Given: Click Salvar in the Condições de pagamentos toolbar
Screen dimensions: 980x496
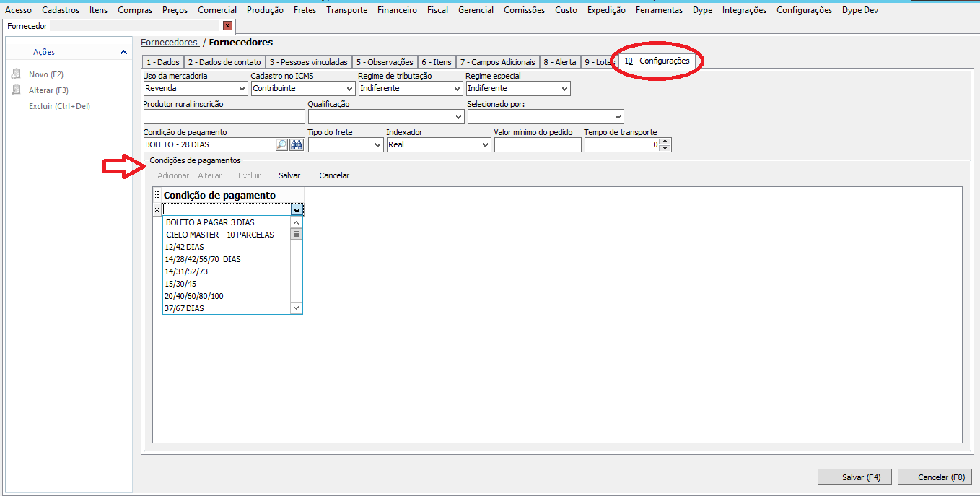Looking at the screenshot, I should [289, 175].
